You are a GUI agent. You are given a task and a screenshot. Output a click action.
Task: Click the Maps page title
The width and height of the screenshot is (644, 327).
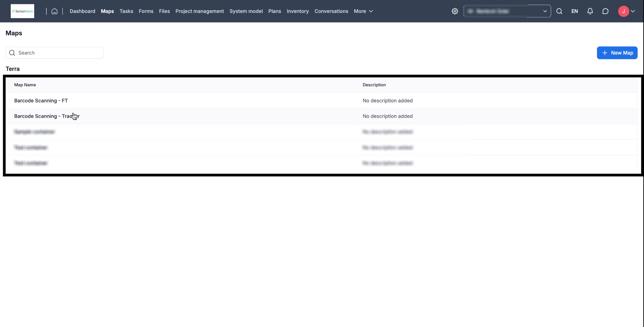[x=14, y=33]
